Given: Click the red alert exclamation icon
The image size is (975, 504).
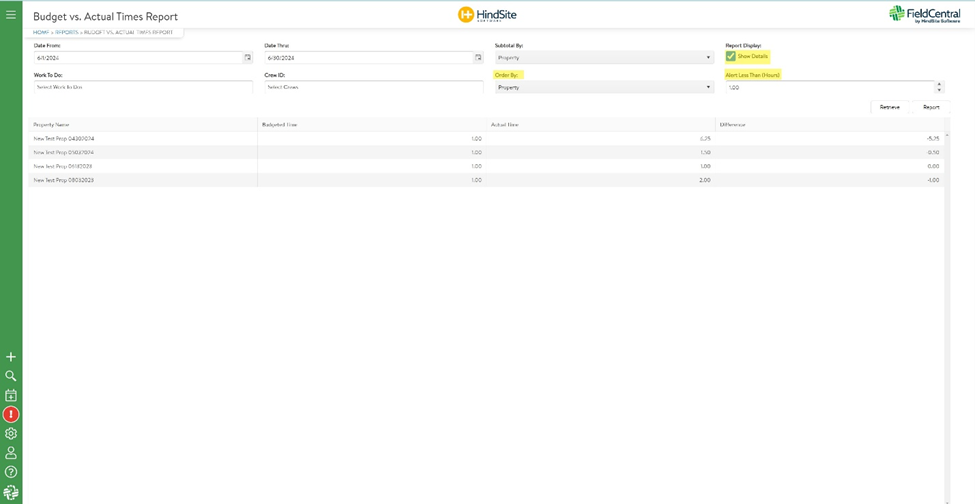Looking at the screenshot, I should [x=11, y=414].
